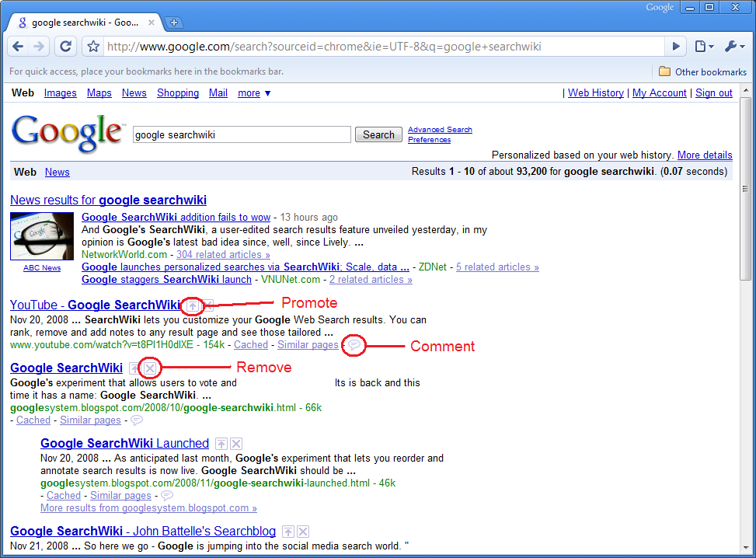This screenshot has width=756, height=558.
Task: Open Similar pages for the YouTube result
Action: 308,345
